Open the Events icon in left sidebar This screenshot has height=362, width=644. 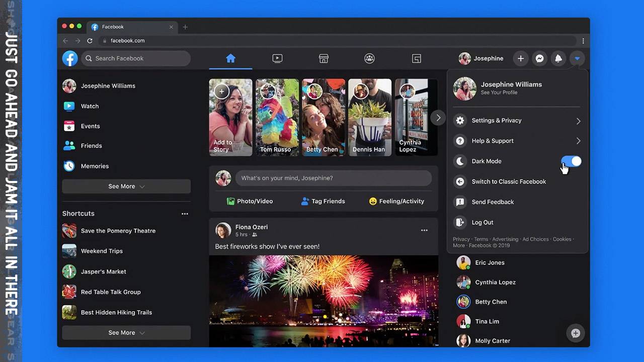pos(69,126)
